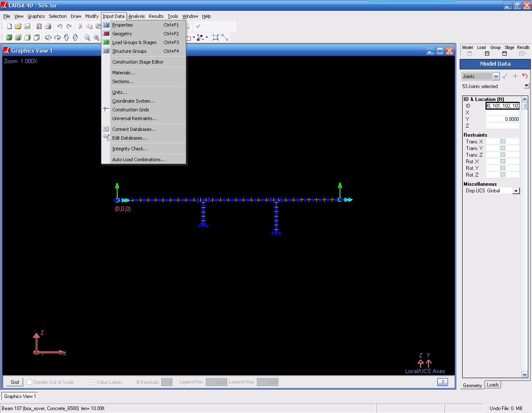Choose Geometry from Input Data menu
The width and height of the screenshot is (532, 413).
(144, 34)
